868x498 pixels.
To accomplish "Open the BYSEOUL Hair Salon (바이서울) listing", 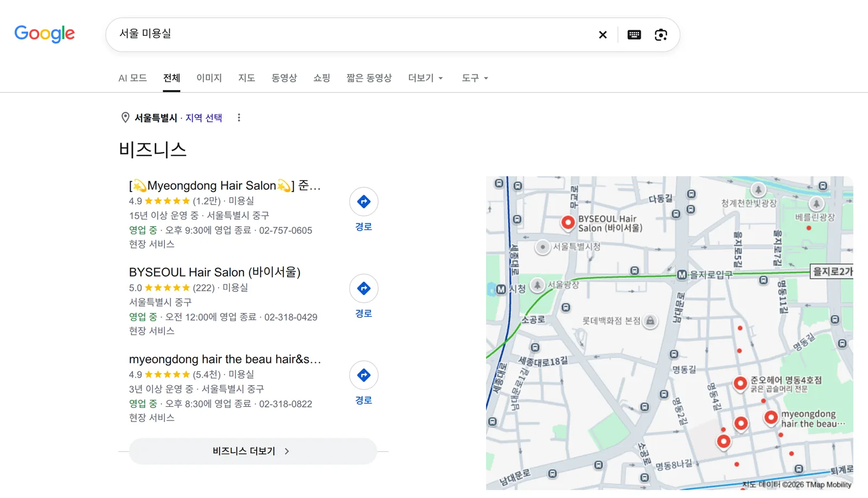I will tap(215, 272).
